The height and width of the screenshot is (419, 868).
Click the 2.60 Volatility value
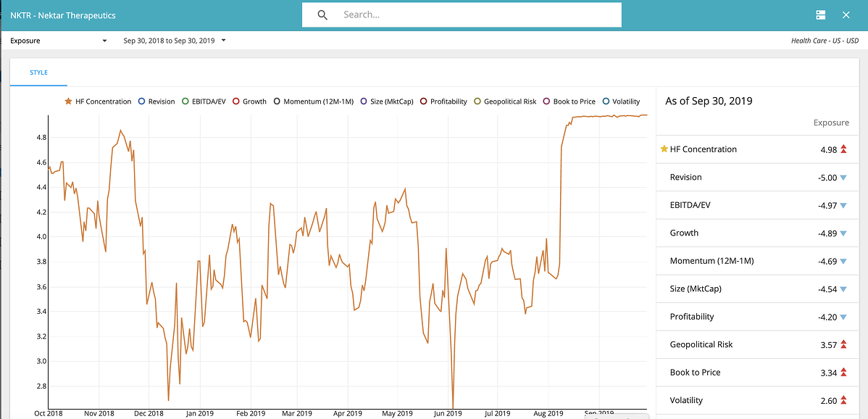coord(829,400)
